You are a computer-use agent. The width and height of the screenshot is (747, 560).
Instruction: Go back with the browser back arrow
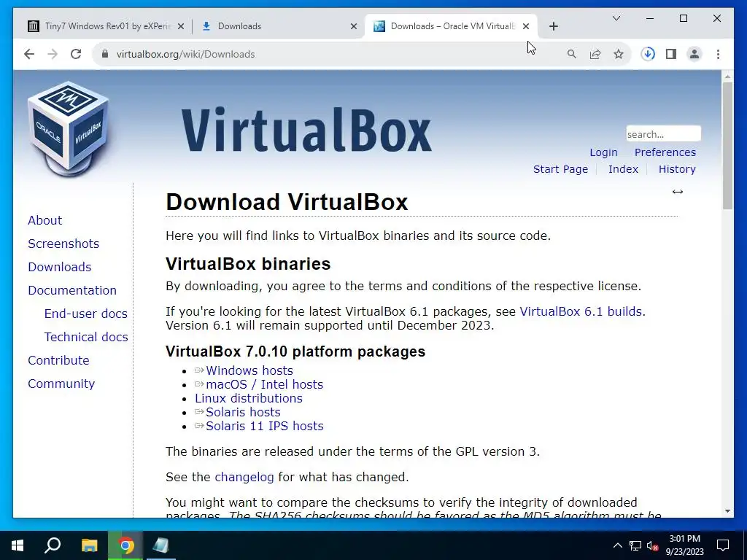click(x=29, y=54)
